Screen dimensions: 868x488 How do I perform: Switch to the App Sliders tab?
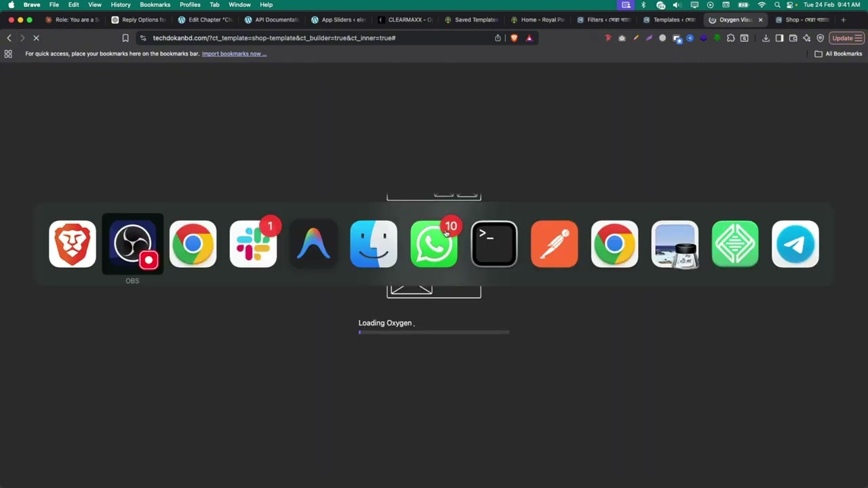pos(338,20)
